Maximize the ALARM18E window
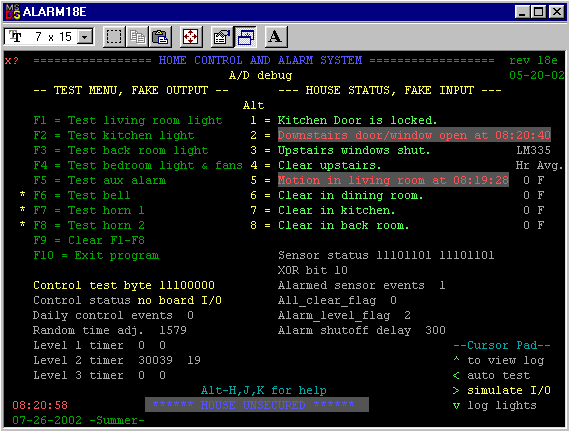Image resolution: width=569 pixels, height=431 pixels. click(x=539, y=12)
